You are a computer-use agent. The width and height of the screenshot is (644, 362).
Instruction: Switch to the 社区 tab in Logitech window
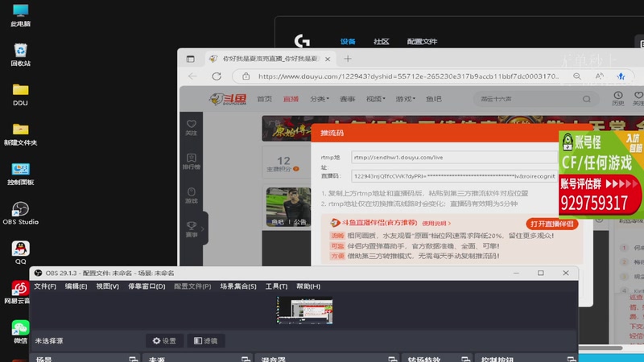pyautogui.click(x=381, y=42)
